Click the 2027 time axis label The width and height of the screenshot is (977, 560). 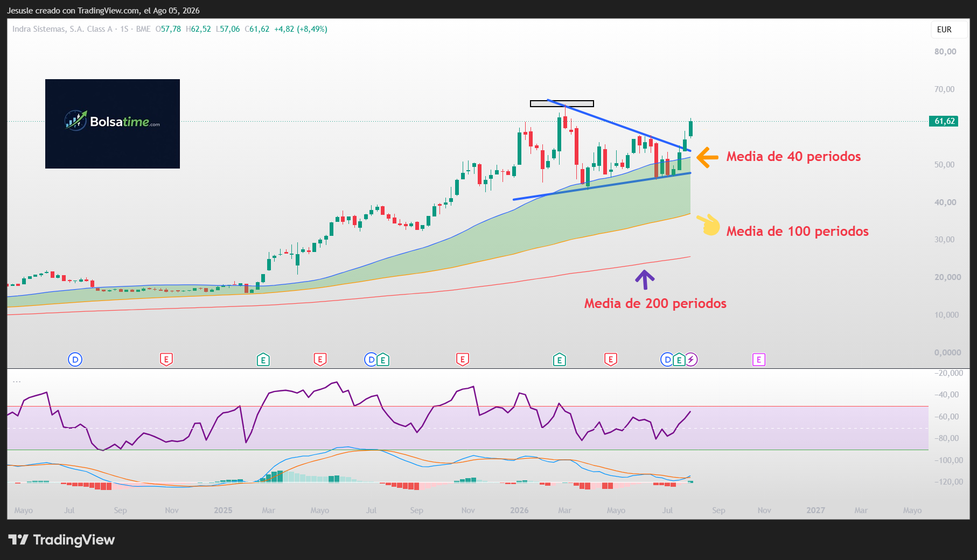click(815, 510)
